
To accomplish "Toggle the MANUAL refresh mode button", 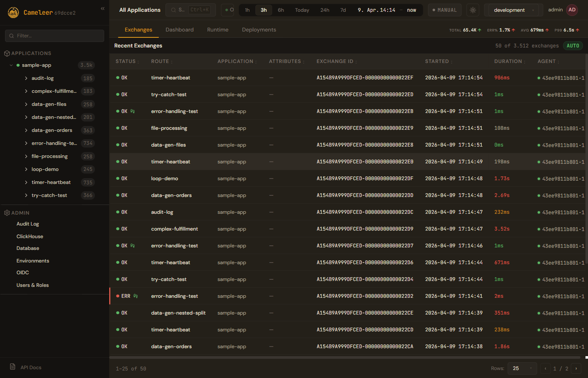I will click(x=444, y=10).
